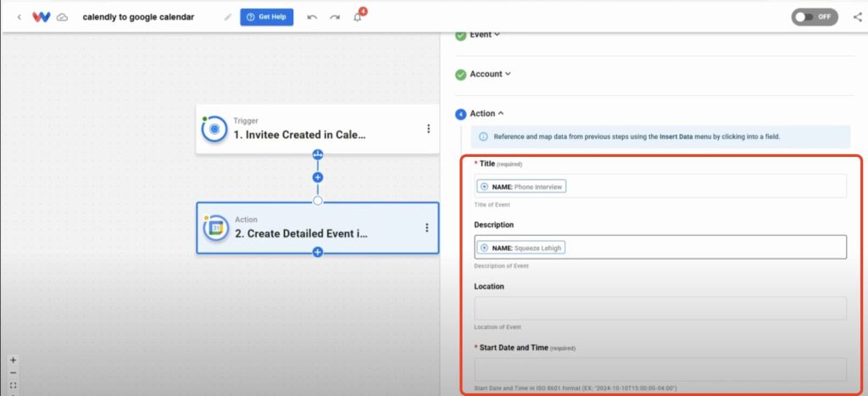The height and width of the screenshot is (396, 868).
Task: Open the notifications bell
Action: tap(358, 17)
